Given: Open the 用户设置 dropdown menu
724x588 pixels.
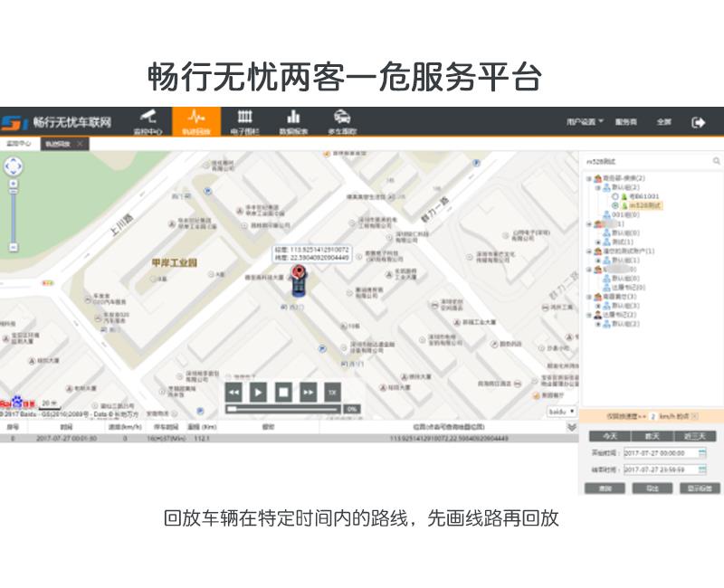Looking at the screenshot, I should click(x=584, y=122).
